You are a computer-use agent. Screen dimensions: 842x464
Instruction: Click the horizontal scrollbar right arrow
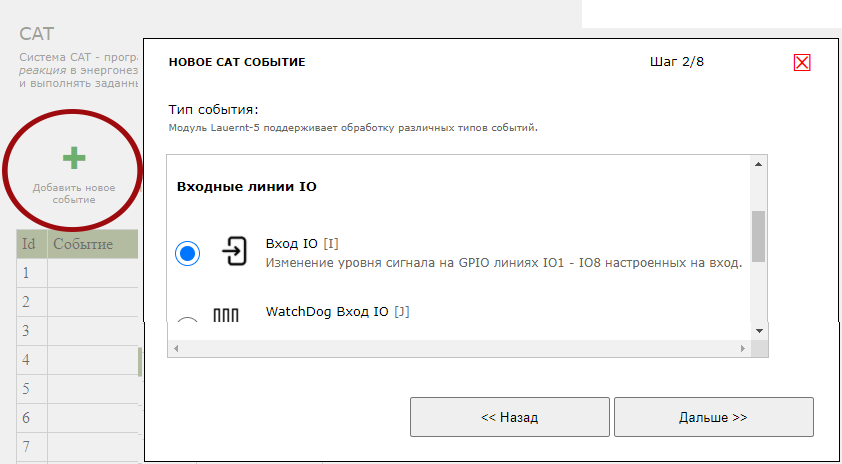[742, 348]
